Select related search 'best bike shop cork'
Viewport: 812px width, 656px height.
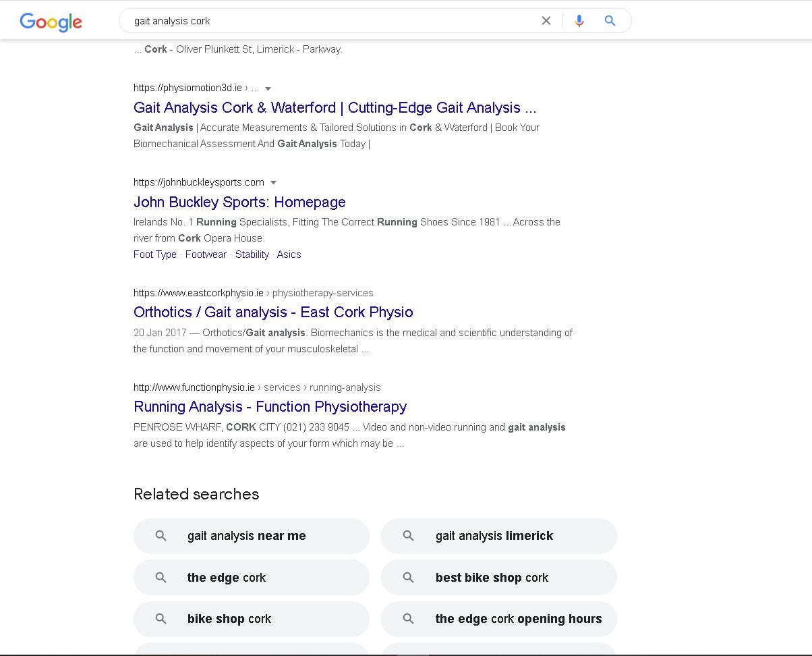(x=499, y=578)
